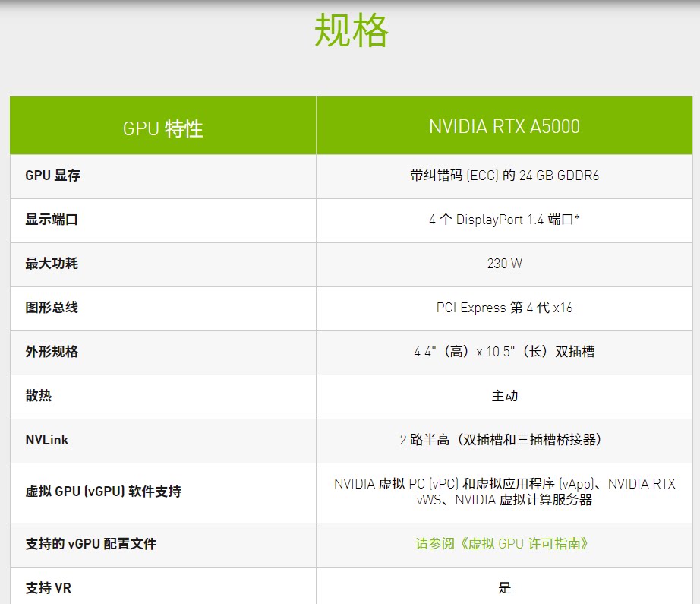Image resolution: width=700 pixels, height=604 pixels.
Task: Select the 230 W power value
Action: [504, 263]
